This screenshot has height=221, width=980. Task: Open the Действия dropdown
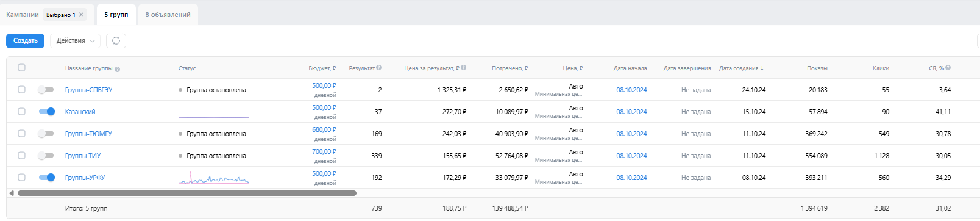75,40
